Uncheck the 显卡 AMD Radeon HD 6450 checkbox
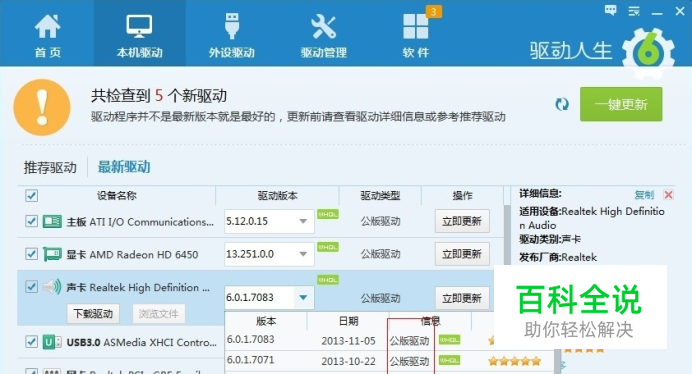692x374 pixels. click(31, 254)
